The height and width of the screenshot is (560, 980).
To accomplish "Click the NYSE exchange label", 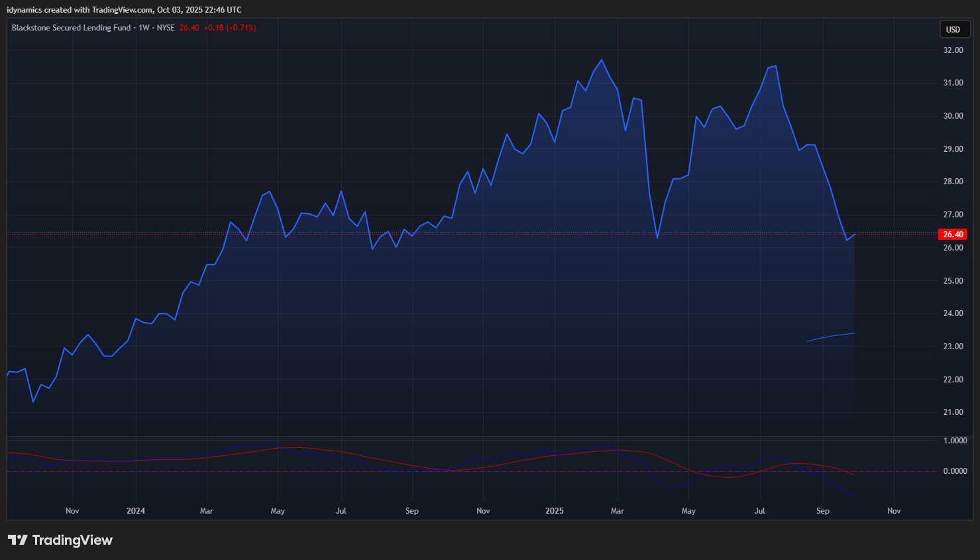I will pyautogui.click(x=166, y=28).
